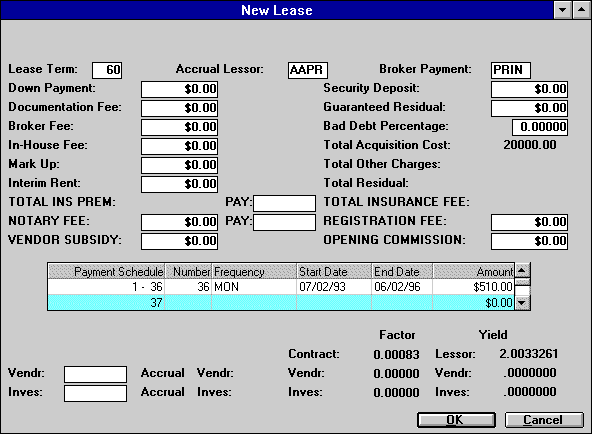This screenshot has width=592, height=434.
Task: Click the payment schedule scroll down arrow
Action: [x=522, y=303]
